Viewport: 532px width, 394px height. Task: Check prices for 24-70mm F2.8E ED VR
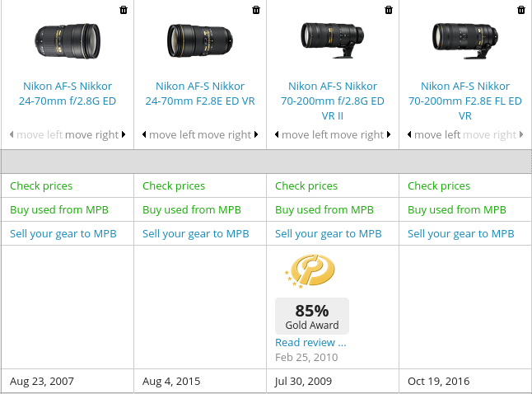coord(174,186)
